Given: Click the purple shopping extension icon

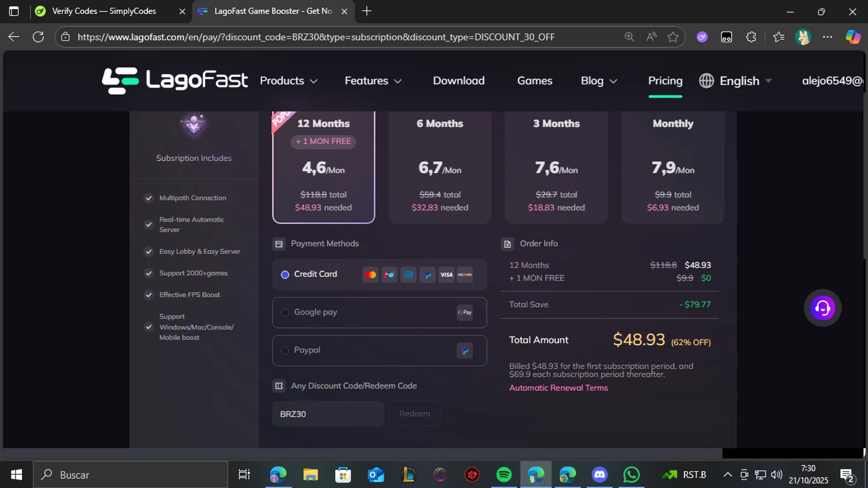Looking at the screenshot, I should (x=702, y=37).
